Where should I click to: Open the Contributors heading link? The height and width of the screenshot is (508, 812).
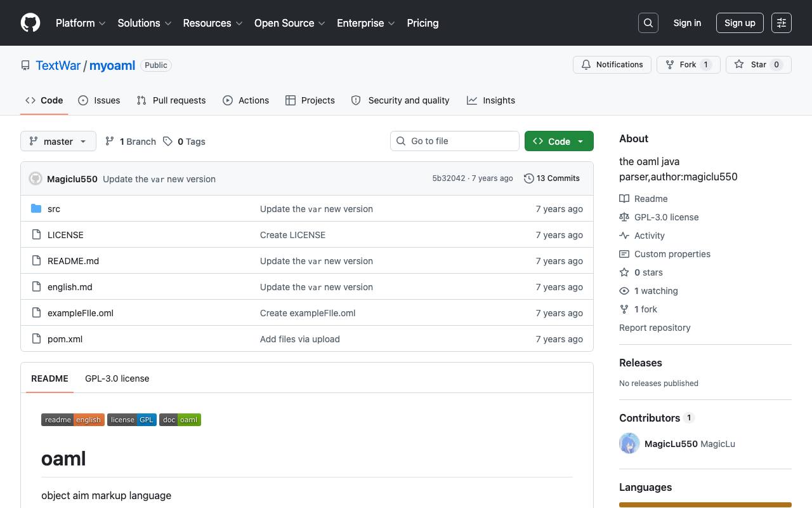657,418
